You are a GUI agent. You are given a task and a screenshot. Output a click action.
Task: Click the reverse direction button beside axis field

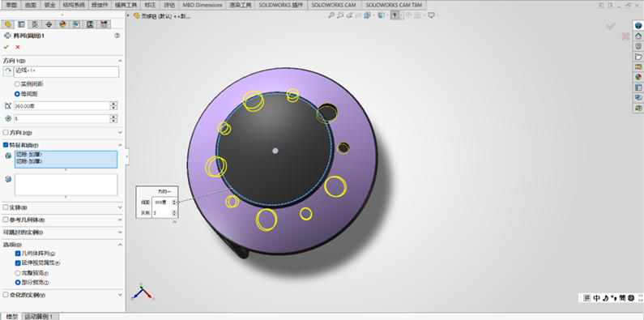click(x=8, y=71)
